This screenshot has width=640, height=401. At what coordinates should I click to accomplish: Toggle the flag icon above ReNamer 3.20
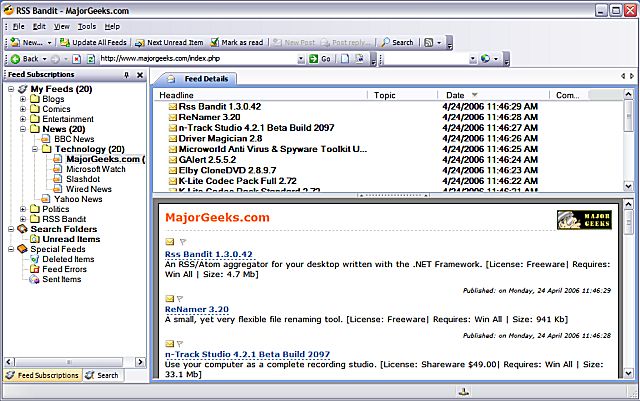[x=181, y=298]
